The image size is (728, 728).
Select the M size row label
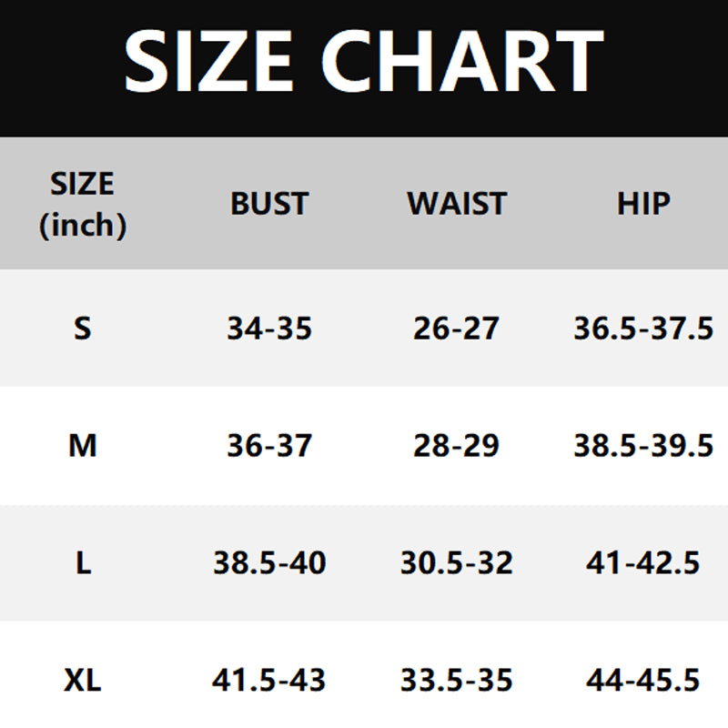coord(83,446)
